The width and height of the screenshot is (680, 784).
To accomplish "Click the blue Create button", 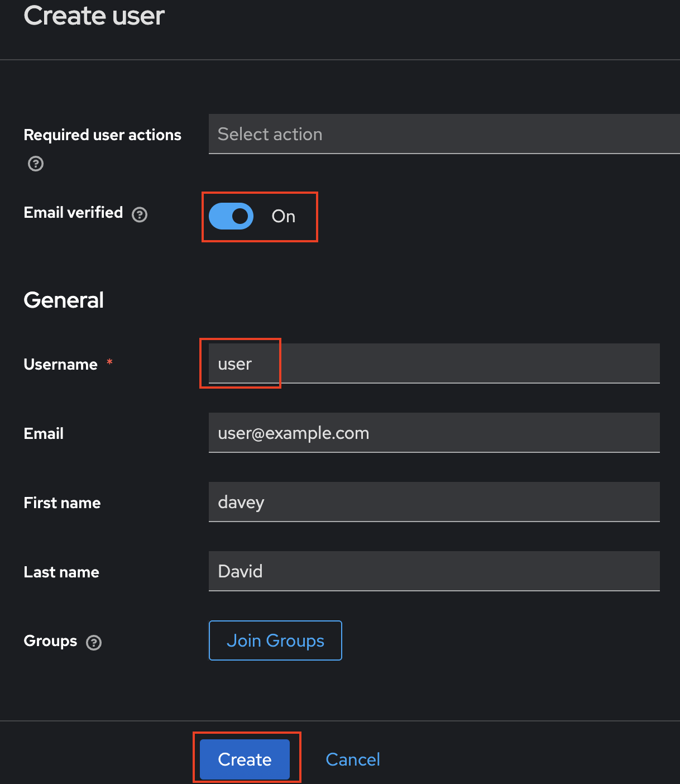I will tap(245, 759).
